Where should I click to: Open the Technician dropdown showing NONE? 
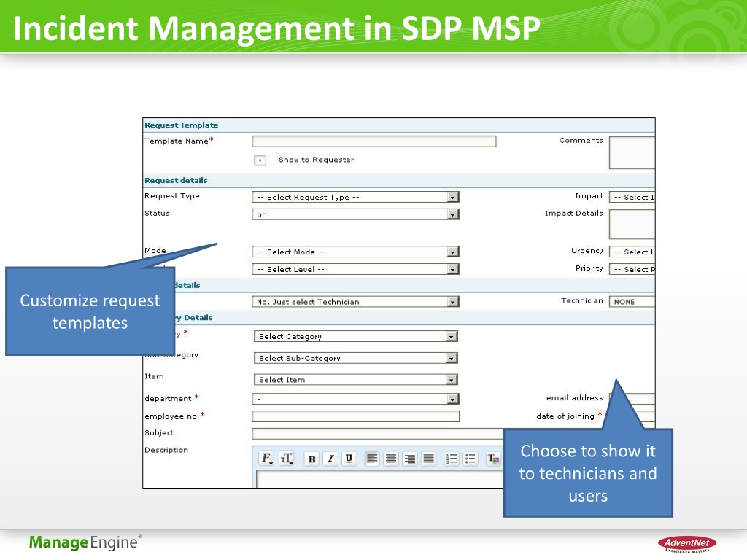[x=632, y=301]
